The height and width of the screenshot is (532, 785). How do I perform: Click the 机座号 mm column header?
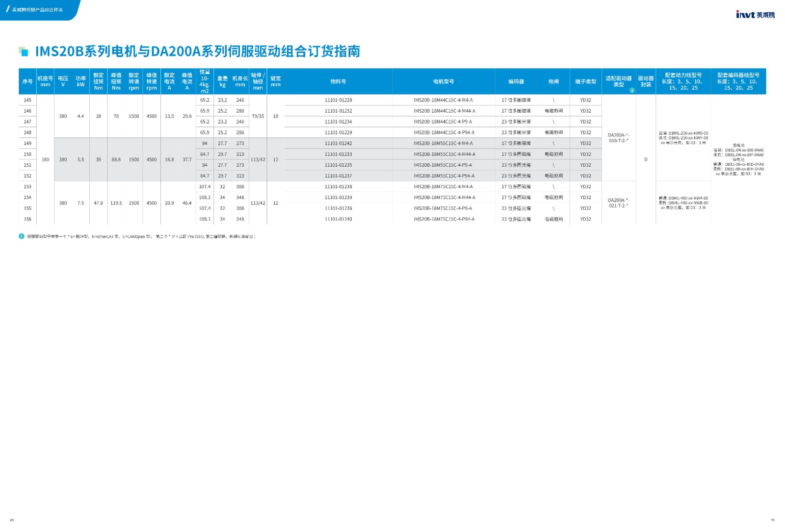coord(45,81)
